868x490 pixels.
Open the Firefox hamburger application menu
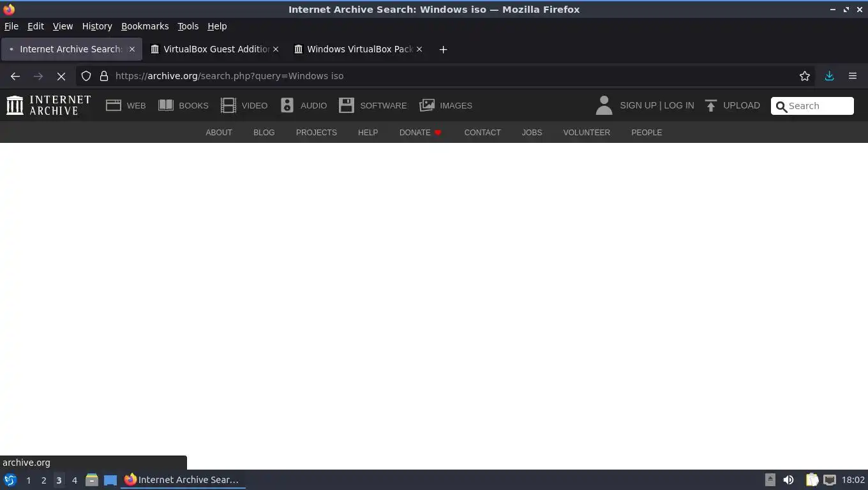(x=853, y=76)
